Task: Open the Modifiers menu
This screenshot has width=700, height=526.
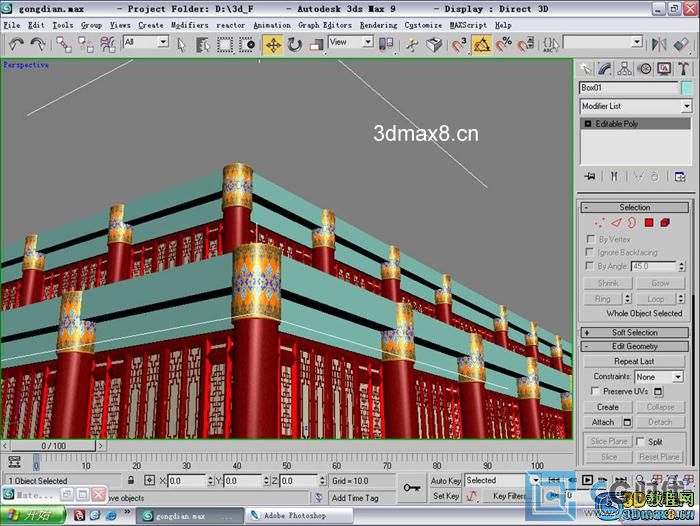Action: [x=189, y=25]
